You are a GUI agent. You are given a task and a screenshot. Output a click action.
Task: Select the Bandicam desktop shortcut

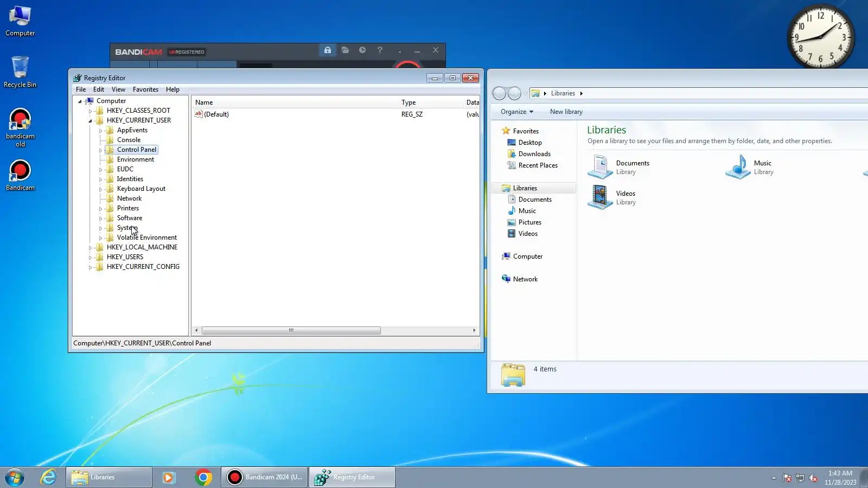click(x=20, y=175)
